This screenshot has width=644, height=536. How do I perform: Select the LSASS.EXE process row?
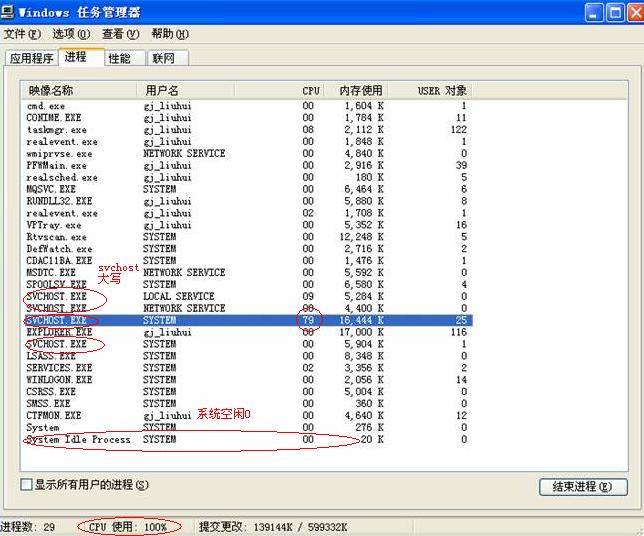[x=246, y=356]
